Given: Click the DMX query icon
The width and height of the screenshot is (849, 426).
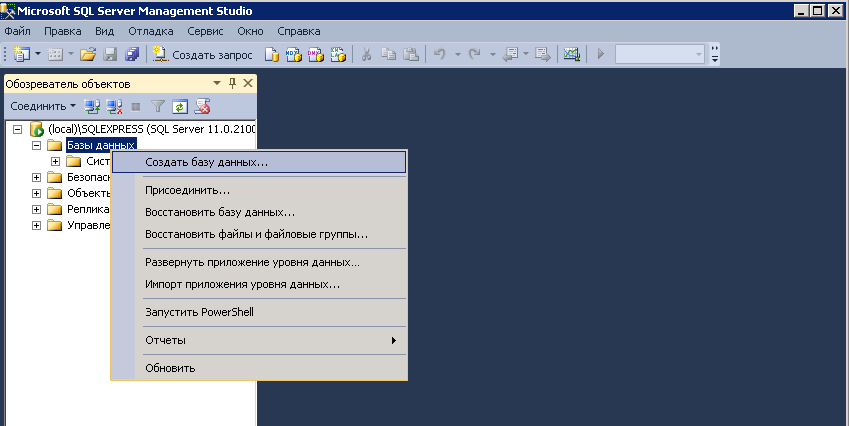Looking at the screenshot, I should coord(316,54).
